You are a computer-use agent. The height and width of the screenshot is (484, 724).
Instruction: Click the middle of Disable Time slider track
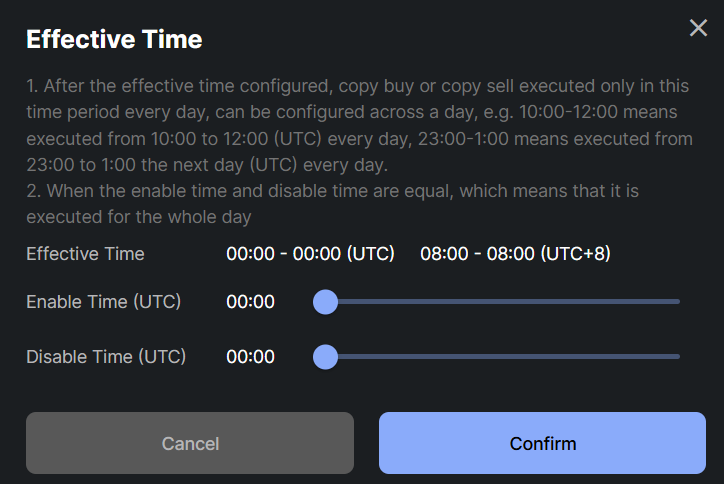[x=502, y=356]
